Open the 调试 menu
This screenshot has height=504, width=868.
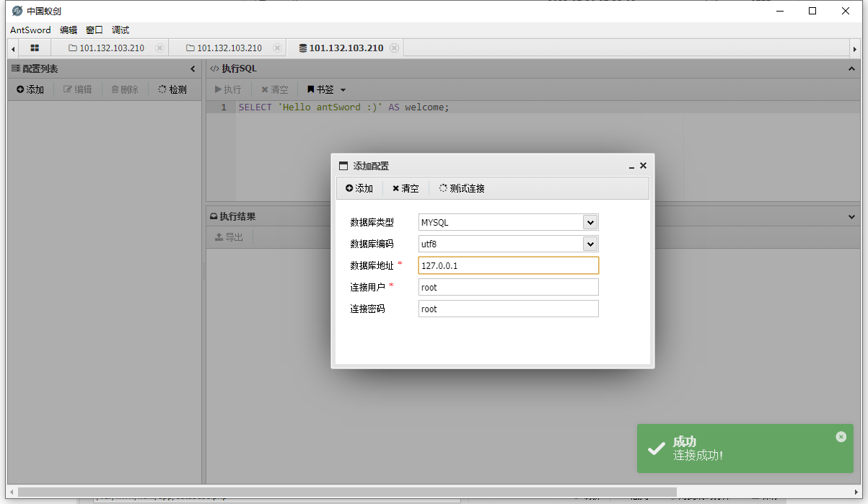[x=120, y=30]
